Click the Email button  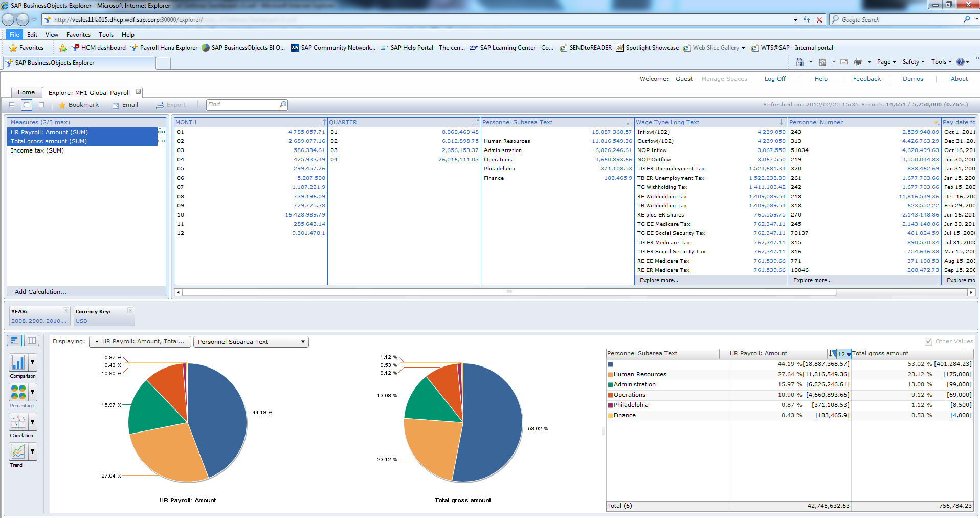click(125, 105)
